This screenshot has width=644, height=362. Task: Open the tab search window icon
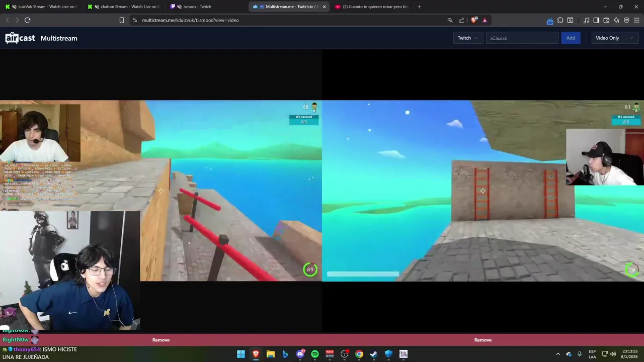(x=570, y=20)
